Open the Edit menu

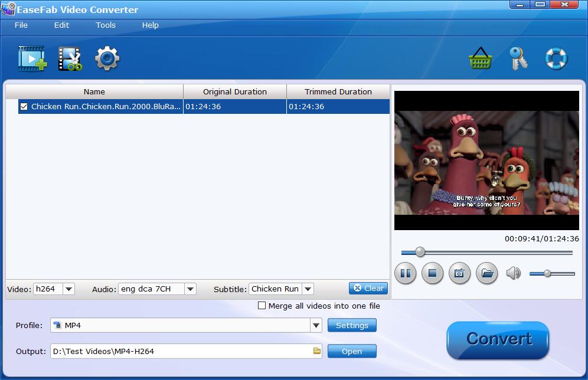pyautogui.click(x=61, y=25)
